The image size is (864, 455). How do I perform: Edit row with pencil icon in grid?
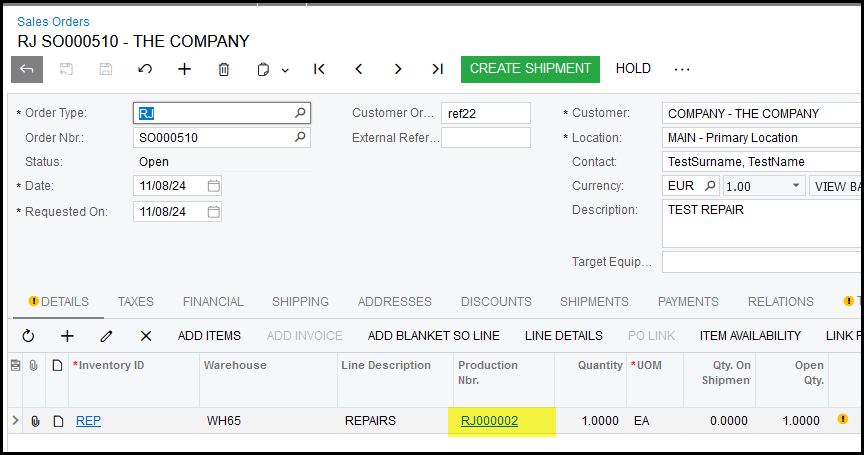[107, 336]
